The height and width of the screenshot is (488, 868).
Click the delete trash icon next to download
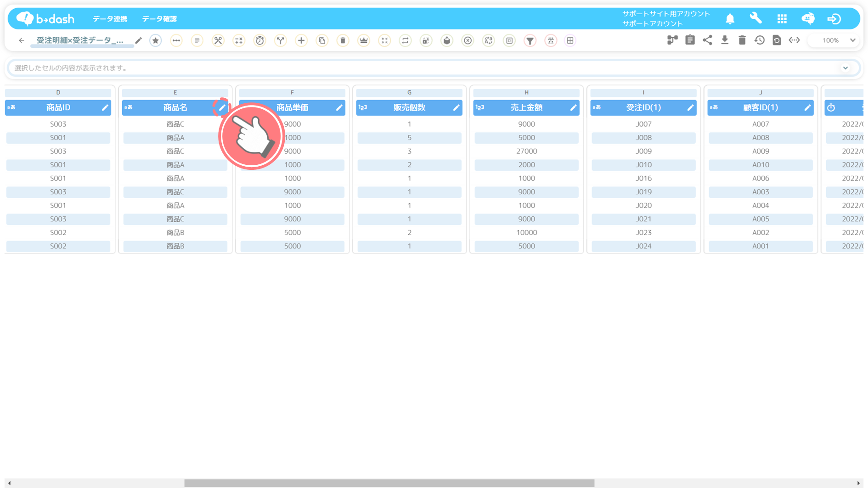coord(742,40)
